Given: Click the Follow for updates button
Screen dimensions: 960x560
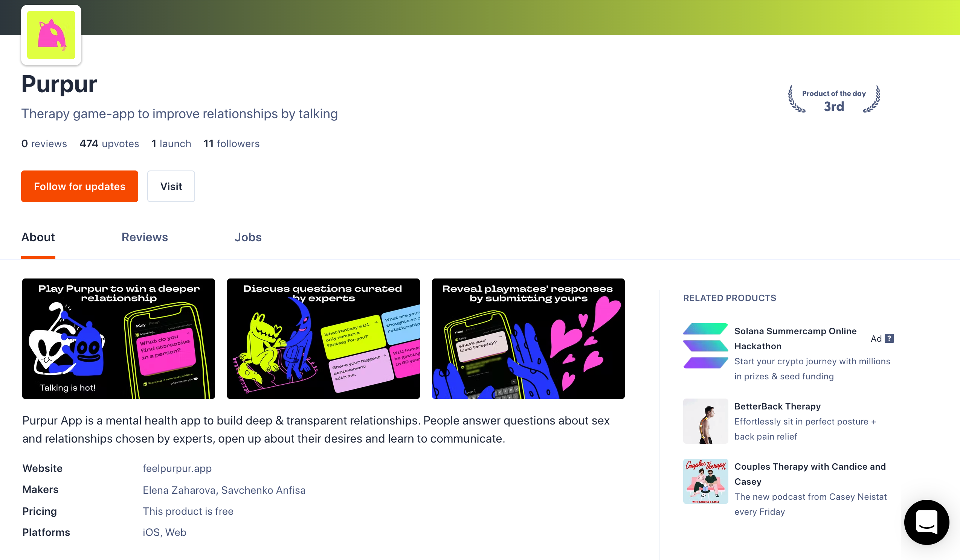Looking at the screenshot, I should pyautogui.click(x=79, y=186).
